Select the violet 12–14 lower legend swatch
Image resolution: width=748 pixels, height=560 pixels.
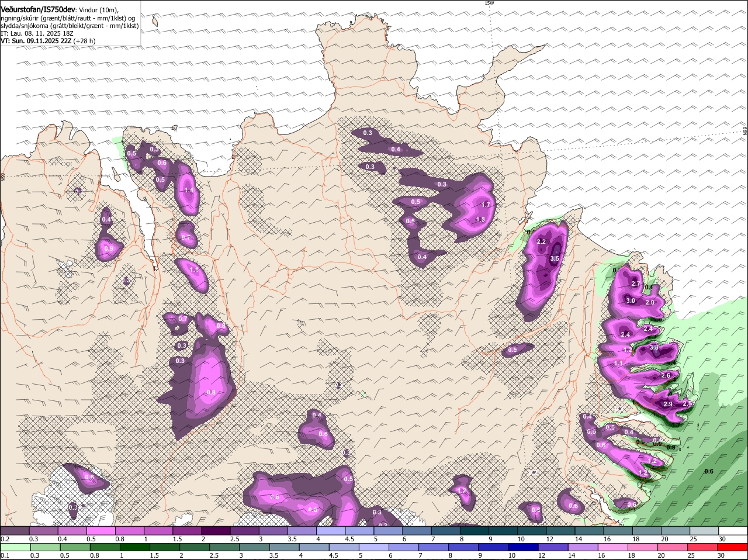click(x=555, y=547)
